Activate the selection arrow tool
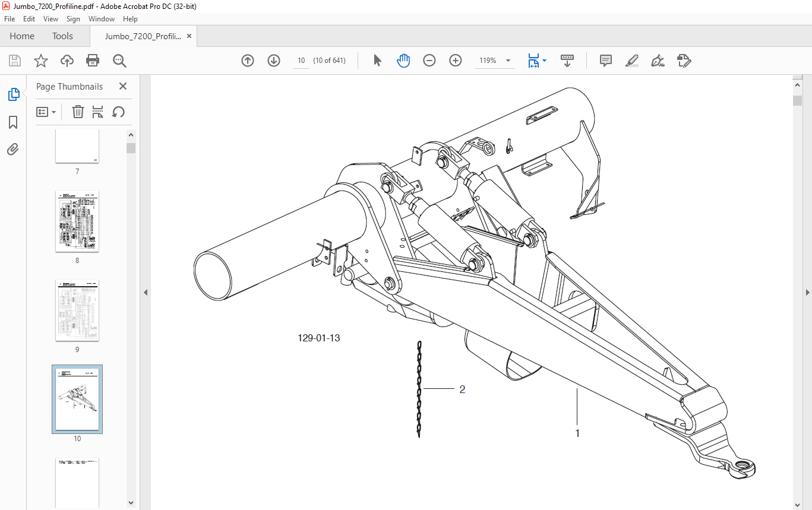812x510 pixels. point(377,61)
